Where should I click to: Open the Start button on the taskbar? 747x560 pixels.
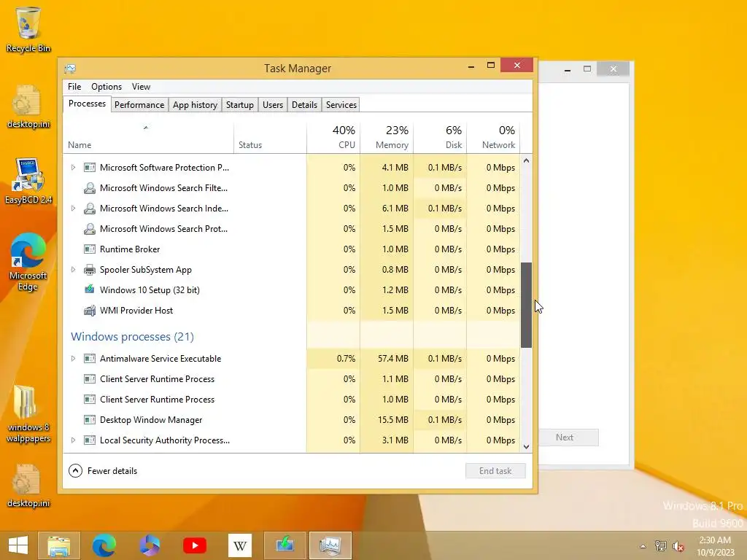tap(18, 545)
